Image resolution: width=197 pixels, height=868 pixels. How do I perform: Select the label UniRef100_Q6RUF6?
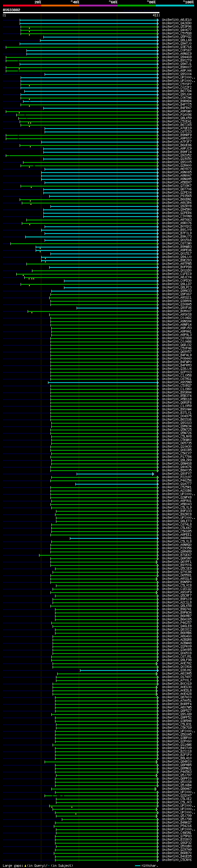coord(177,403)
